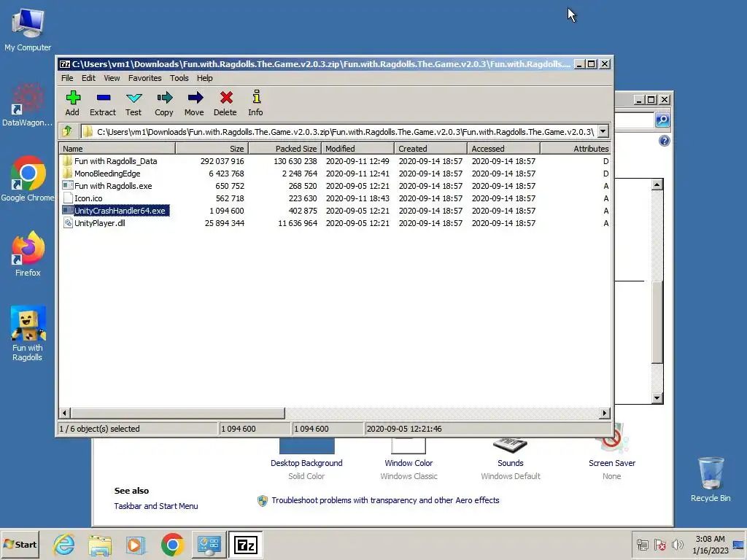Click '1 / 6 object(s) selected' status text
The width and height of the screenshot is (747, 560).
tap(99, 429)
